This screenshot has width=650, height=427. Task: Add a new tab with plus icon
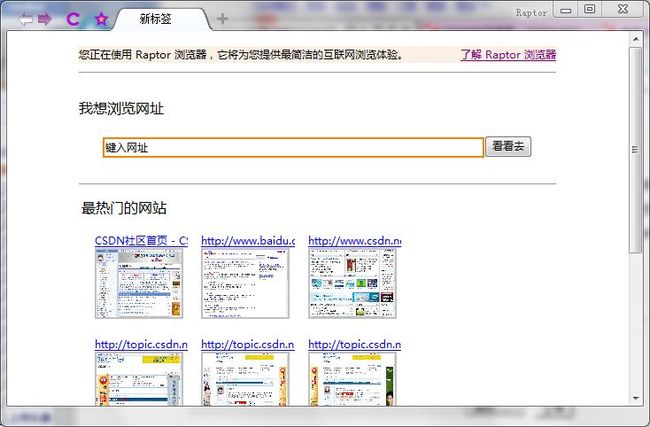click(223, 18)
